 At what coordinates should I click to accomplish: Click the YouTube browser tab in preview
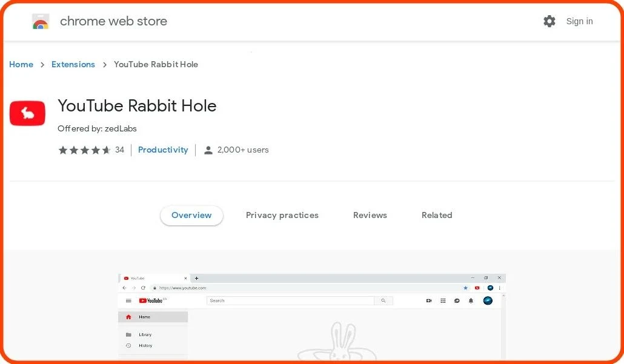tap(154, 278)
